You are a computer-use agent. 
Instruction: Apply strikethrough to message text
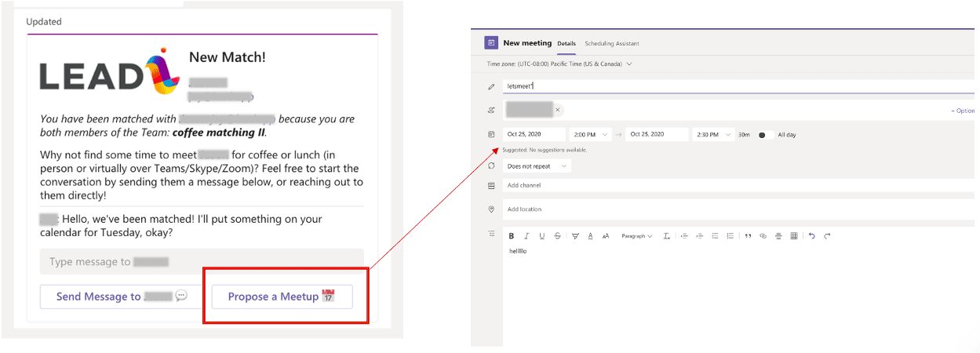pyautogui.click(x=557, y=236)
